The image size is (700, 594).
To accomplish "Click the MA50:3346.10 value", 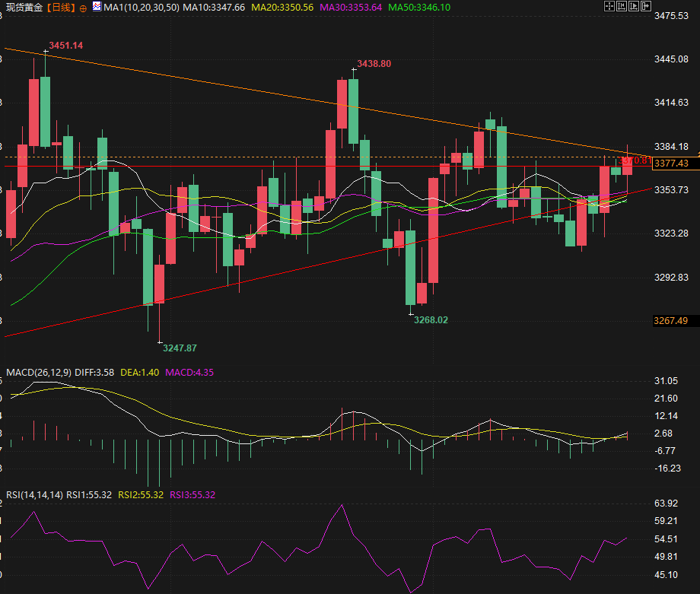I will (x=419, y=8).
